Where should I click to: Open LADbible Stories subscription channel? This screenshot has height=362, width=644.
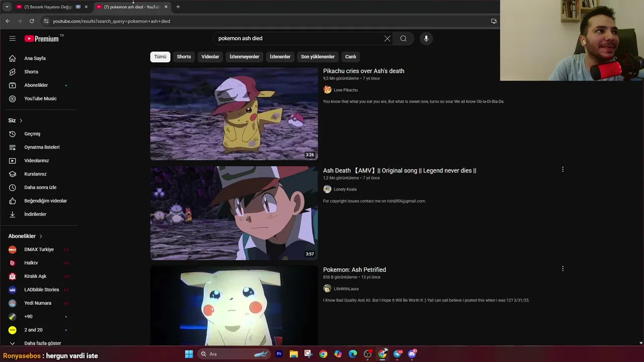point(40,290)
